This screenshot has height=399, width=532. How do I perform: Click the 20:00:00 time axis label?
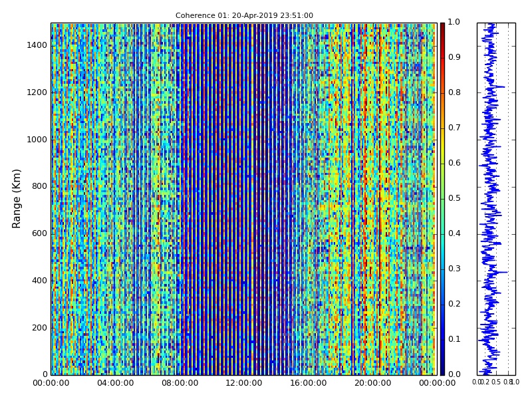373,383
